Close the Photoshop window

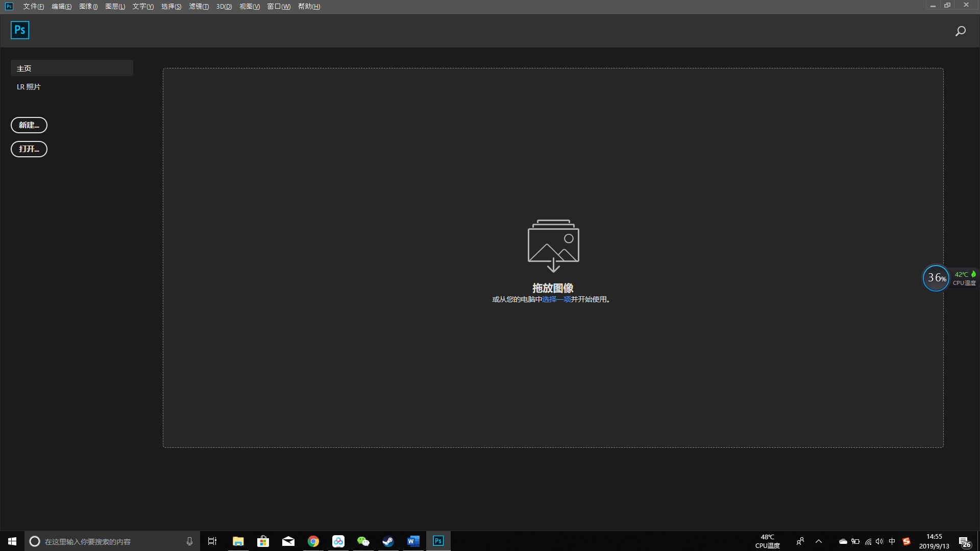tap(966, 6)
